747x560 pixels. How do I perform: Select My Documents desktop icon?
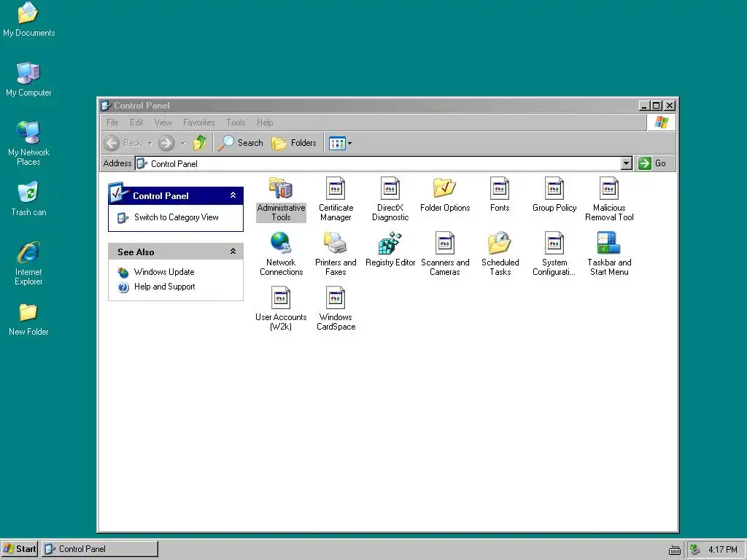tap(28, 20)
